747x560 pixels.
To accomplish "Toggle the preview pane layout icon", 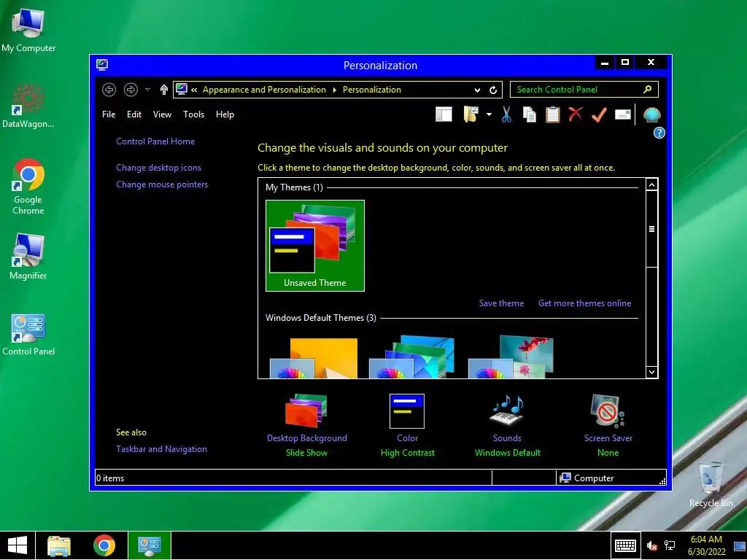I will 444,114.
